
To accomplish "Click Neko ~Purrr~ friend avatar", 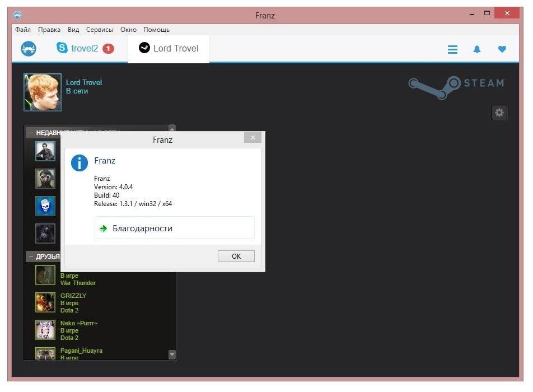I will click(45, 330).
